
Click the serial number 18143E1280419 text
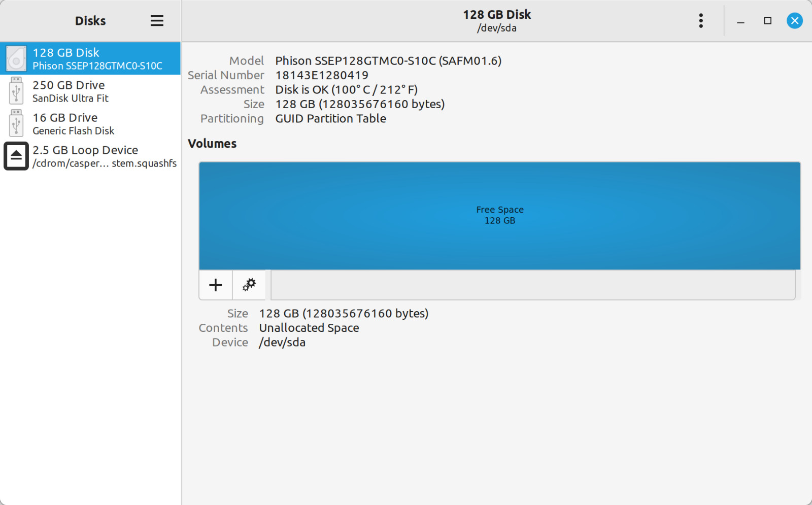pos(322,75)
